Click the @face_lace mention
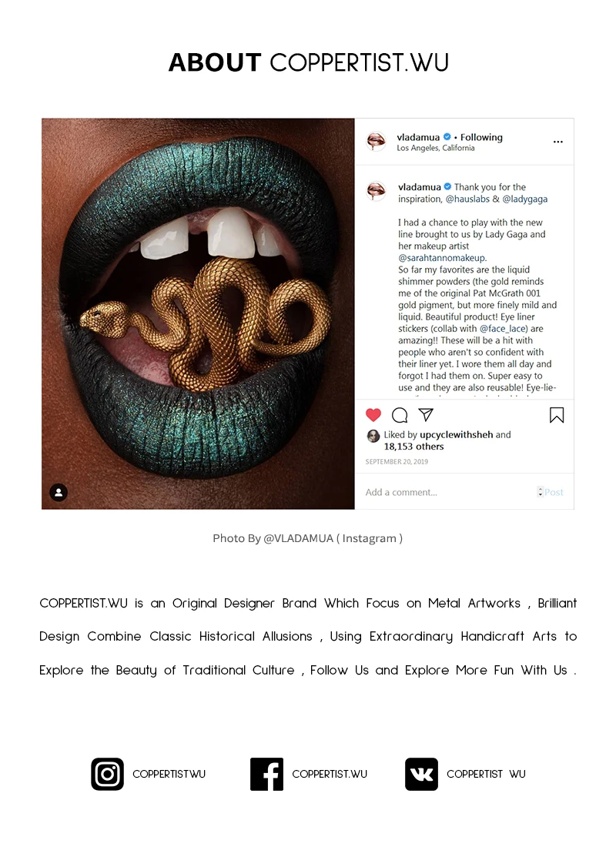The height and width of the screenshot is (857, 616). [504, 329]
